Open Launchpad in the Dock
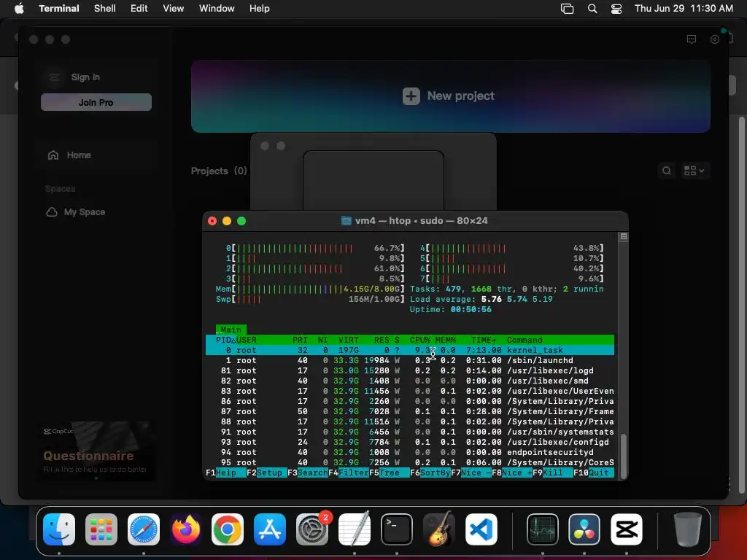The height and width of the screenshot is (560, 747). pos(101,529)
